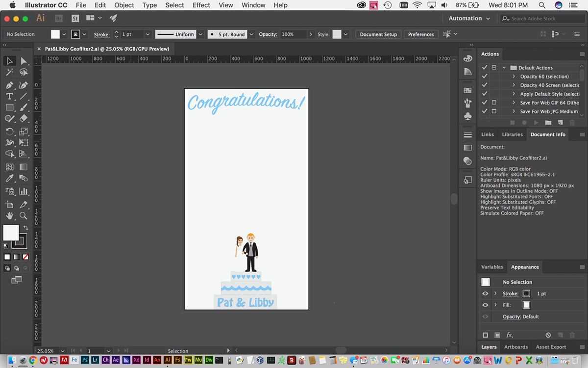Screen dimensions: 588x368
Task: Select the Rectangle tool
Action: (9, 107)
